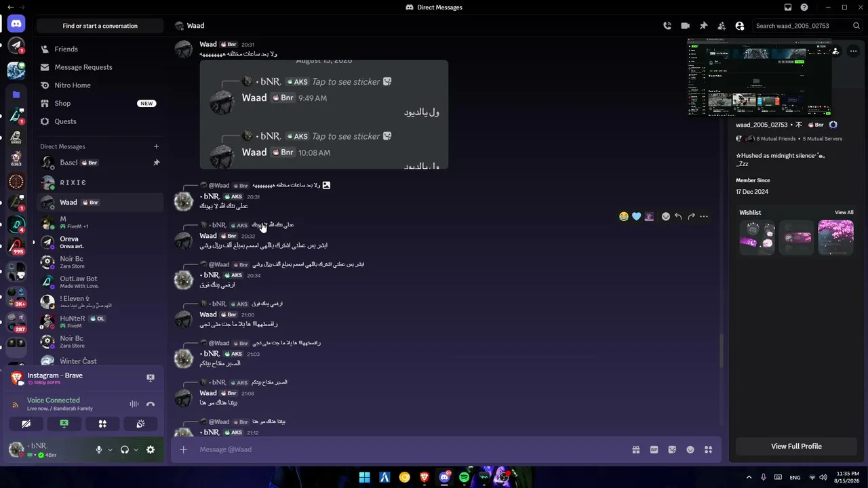Open the Friends tab

(100, 49)
